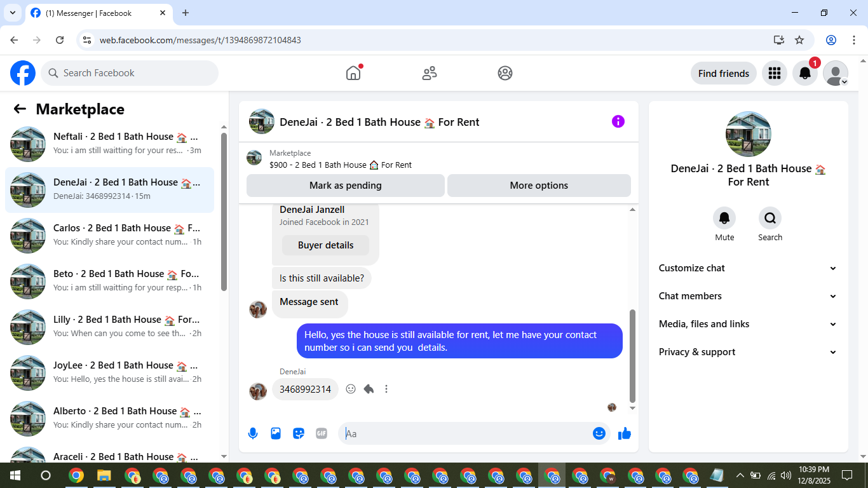Search in conversation using the magnifier icon
868x488 pixels.
tap(770, 219)
